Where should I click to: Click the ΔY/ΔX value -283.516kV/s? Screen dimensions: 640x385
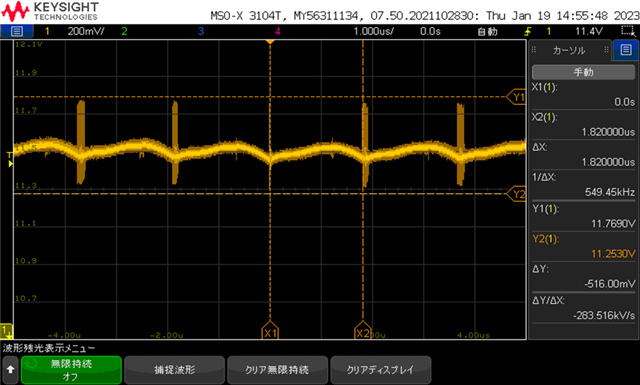pos(604,316)
